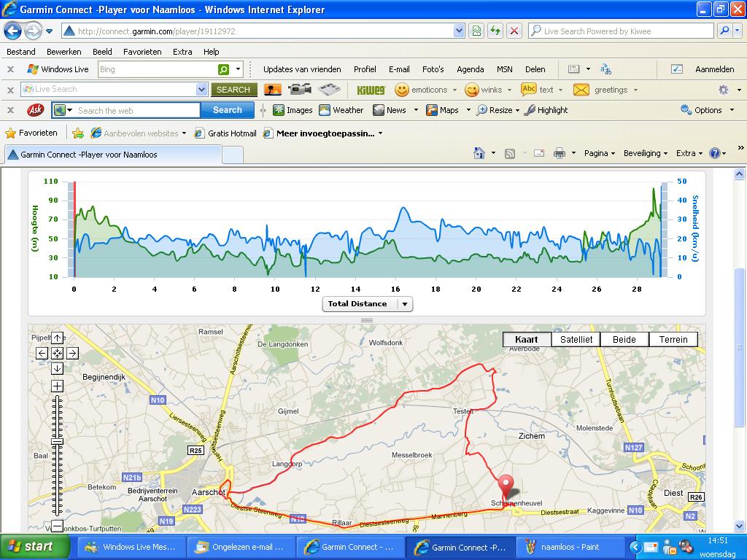The height and width of the screenshot is (560, 747).
Task: Click the Kiwee video camera icon
Action: coord(300,90)
